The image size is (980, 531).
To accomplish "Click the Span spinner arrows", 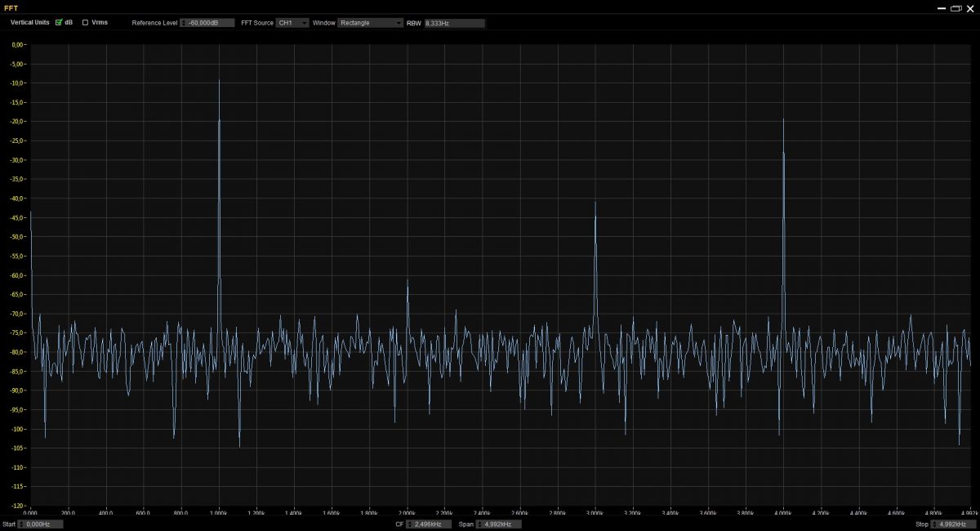I will 480,524.
